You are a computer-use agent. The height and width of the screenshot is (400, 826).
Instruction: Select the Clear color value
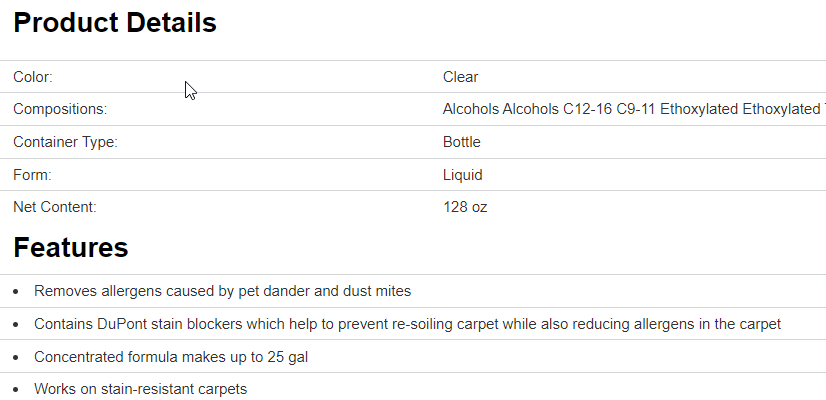[x=461, y=77]
